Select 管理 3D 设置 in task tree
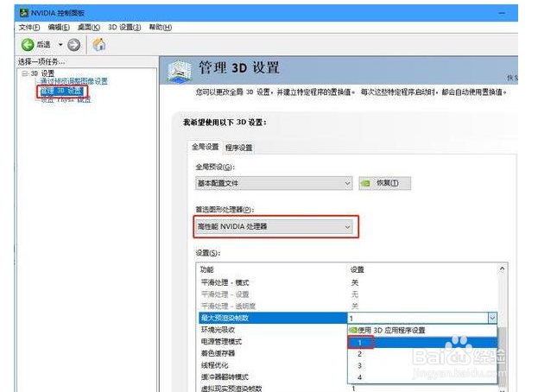The height and width of the screenshot is (392, 538). click(62, 92)
